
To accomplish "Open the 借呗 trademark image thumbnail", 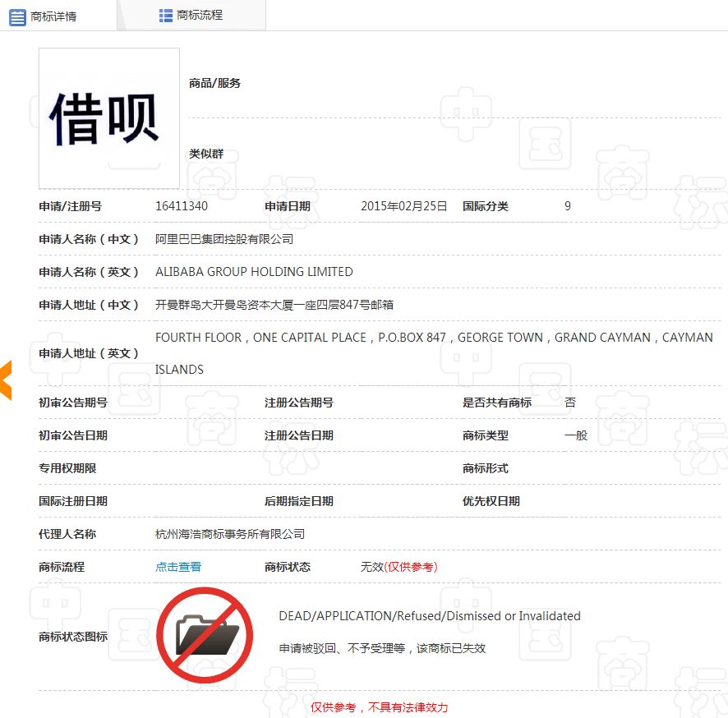I will [x=109, y=118].
